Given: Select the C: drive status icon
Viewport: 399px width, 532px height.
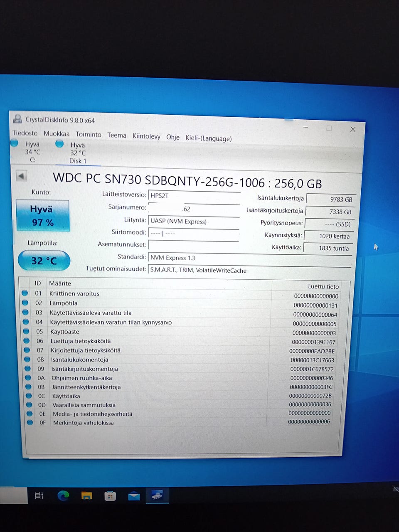Looking at the screenshot, I should pos(15,143).
